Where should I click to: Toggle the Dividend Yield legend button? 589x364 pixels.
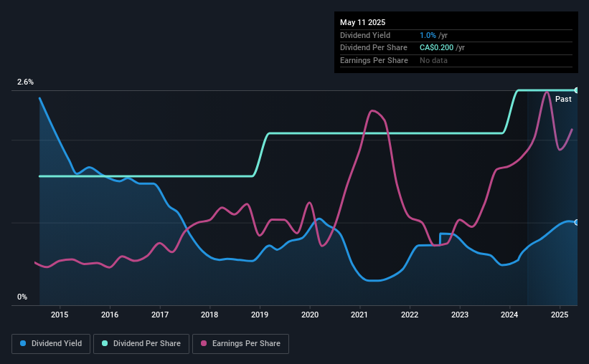coord(51,344)
